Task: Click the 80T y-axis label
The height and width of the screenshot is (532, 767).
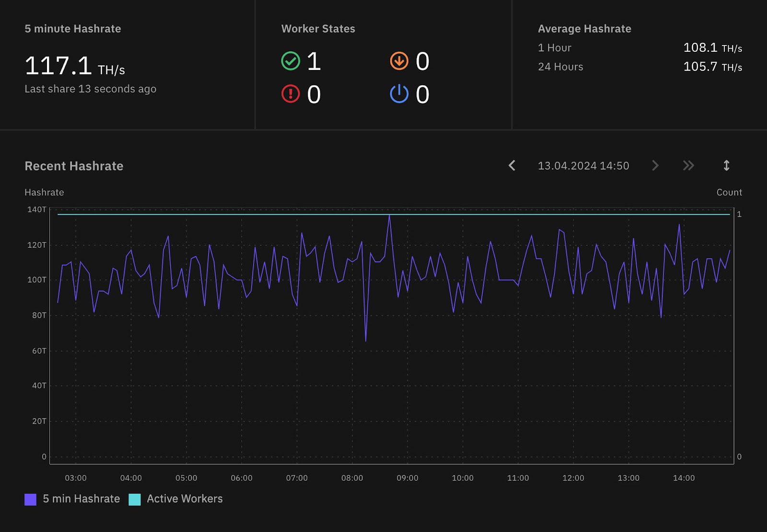Action: pos(39,315)
